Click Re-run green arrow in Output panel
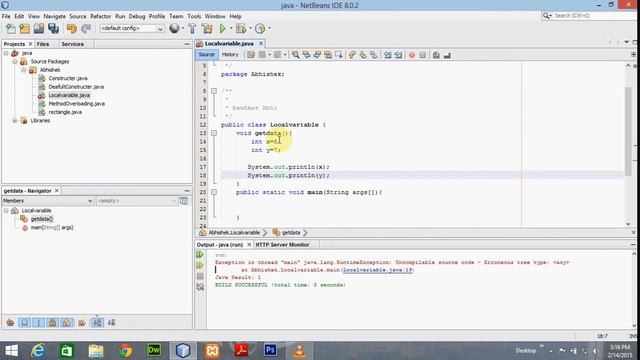Image resolution: width=640 pixels, height=360 pixels. [x=200, y=255]
